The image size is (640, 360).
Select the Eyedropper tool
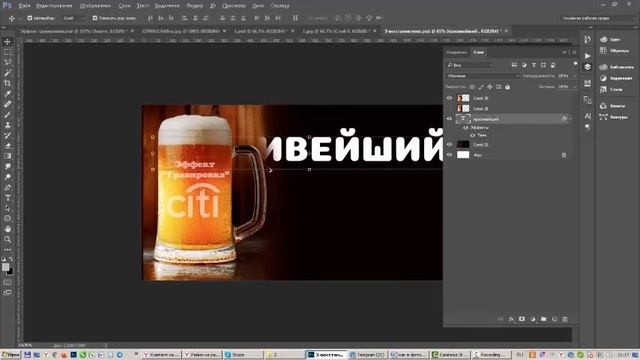(7, 94)
